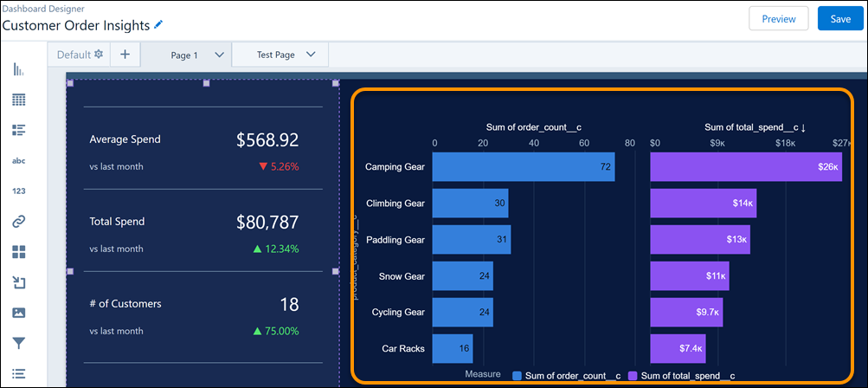Click the Total Spend label

point(117,222)
